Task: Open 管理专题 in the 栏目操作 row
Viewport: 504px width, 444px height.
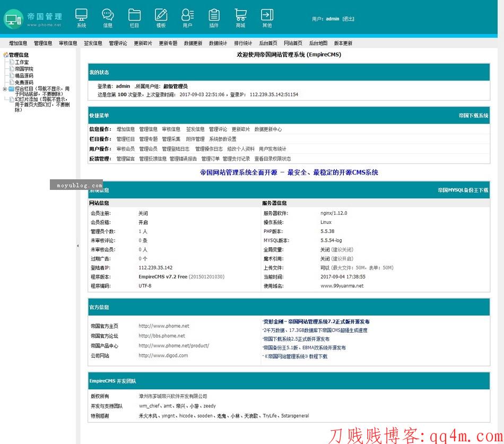Action: click(x=149, y=139)
